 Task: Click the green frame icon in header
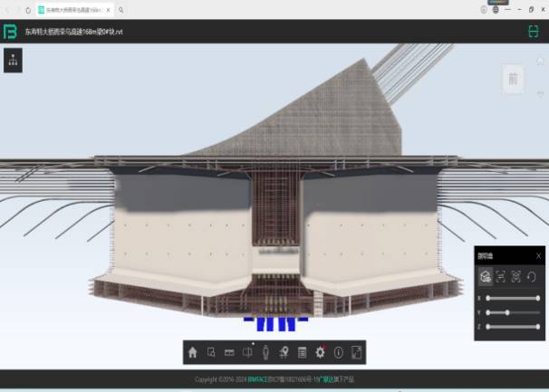click(533, 32)
